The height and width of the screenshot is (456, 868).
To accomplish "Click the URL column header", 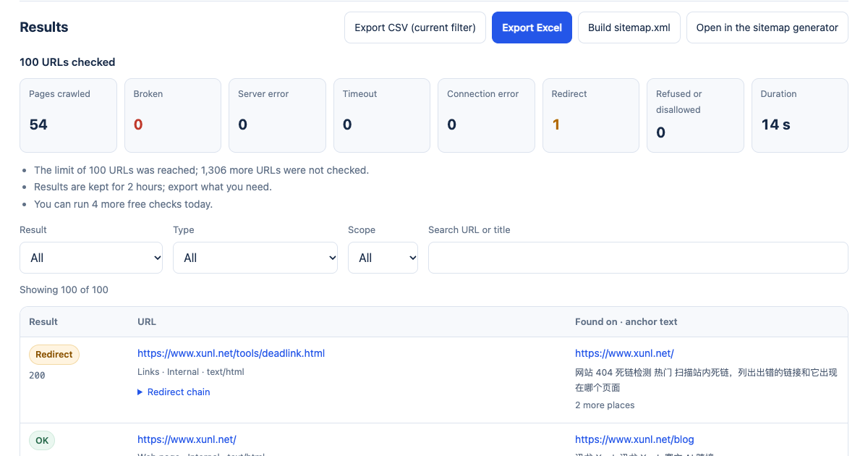I will tap(147, 321).
